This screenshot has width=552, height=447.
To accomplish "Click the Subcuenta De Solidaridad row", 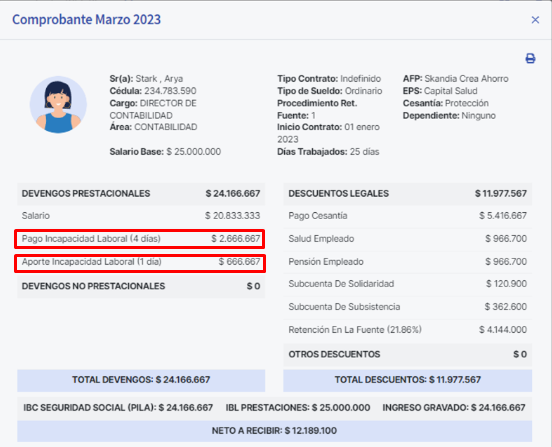I will pos(407,284).
